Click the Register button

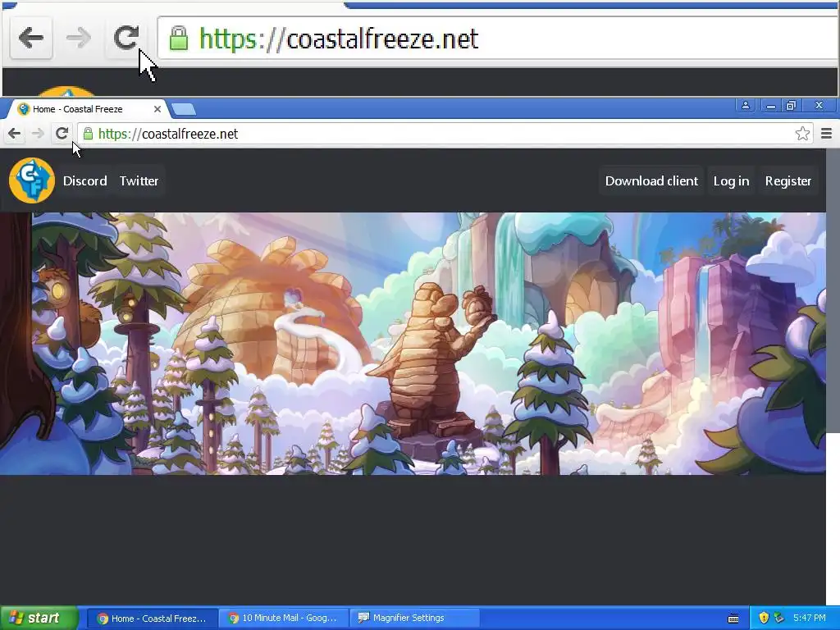point(788,181)
